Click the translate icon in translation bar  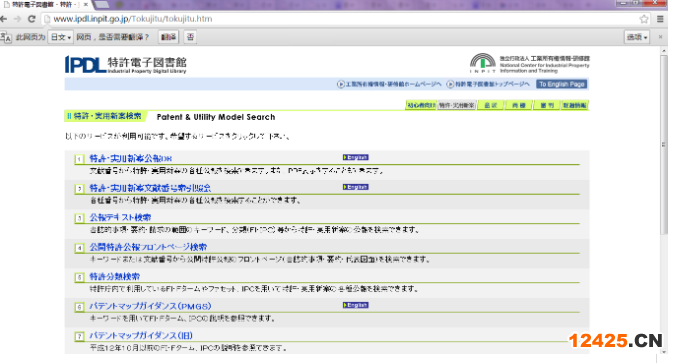[x=6, y=37]
